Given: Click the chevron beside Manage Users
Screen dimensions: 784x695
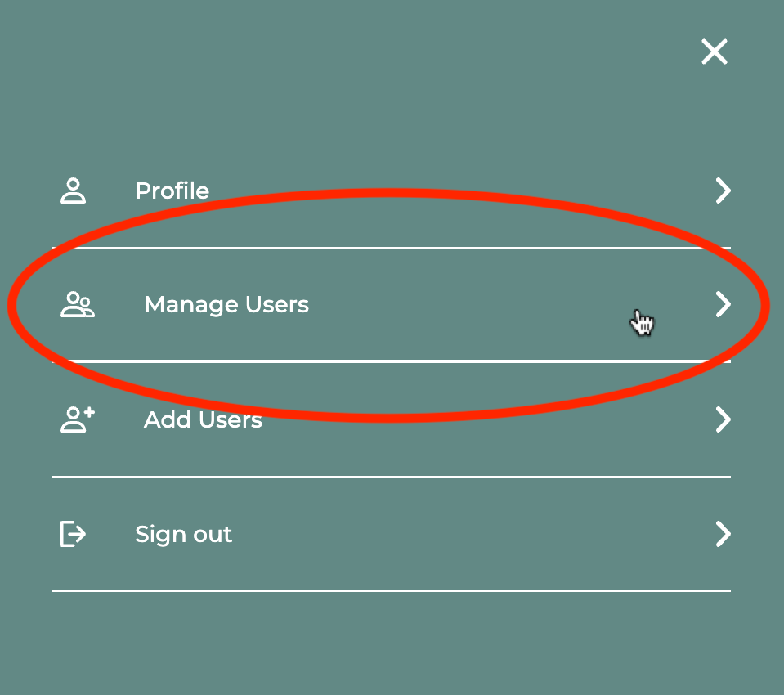Looking at the screenshot, I should coord(723,304).
